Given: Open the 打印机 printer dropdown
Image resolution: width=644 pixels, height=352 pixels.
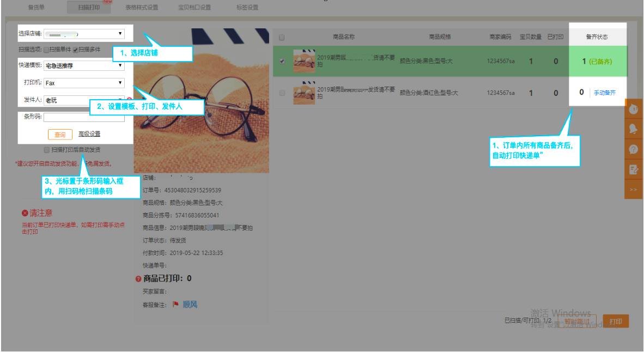Looking at the screenshot, I should (x=84, y=83).
